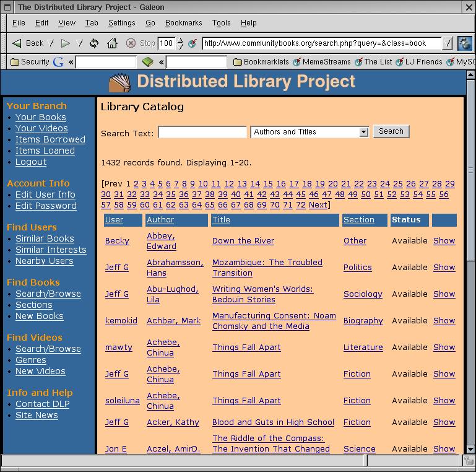This screenshot has width=476, height=472.
Task: Open the MemeStreams bookmark
Action: [x=322, y=62]
